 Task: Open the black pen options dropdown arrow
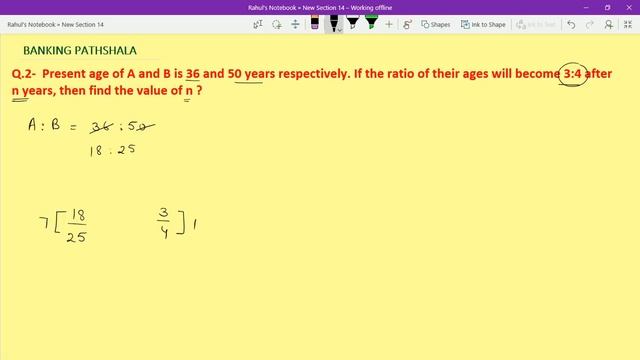coord(340,30)
